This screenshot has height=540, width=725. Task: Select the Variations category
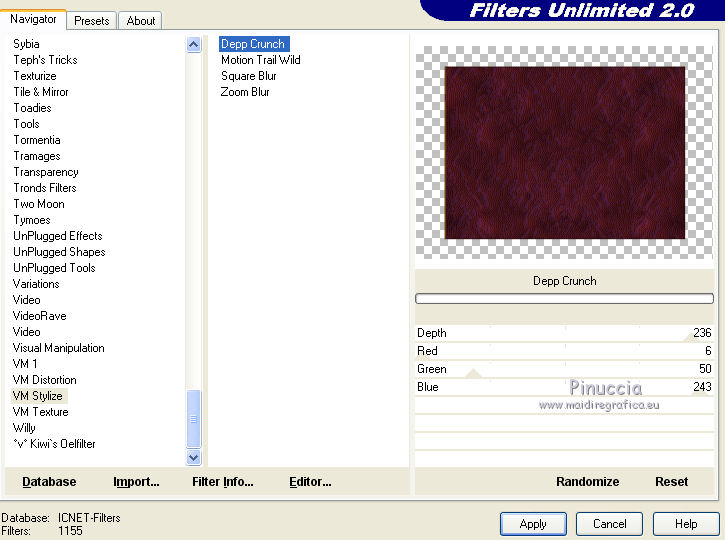point(36,284)
